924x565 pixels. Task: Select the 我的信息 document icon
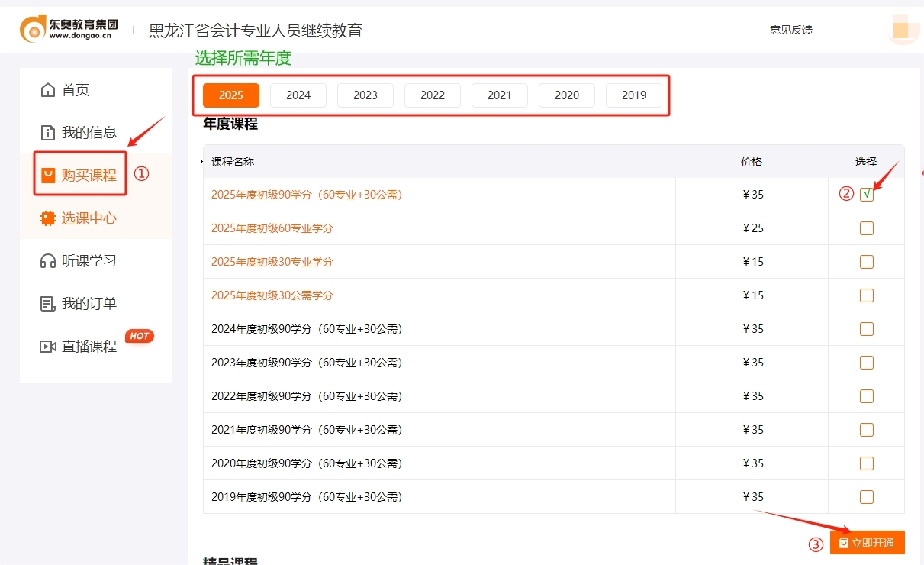coord(47,132)
